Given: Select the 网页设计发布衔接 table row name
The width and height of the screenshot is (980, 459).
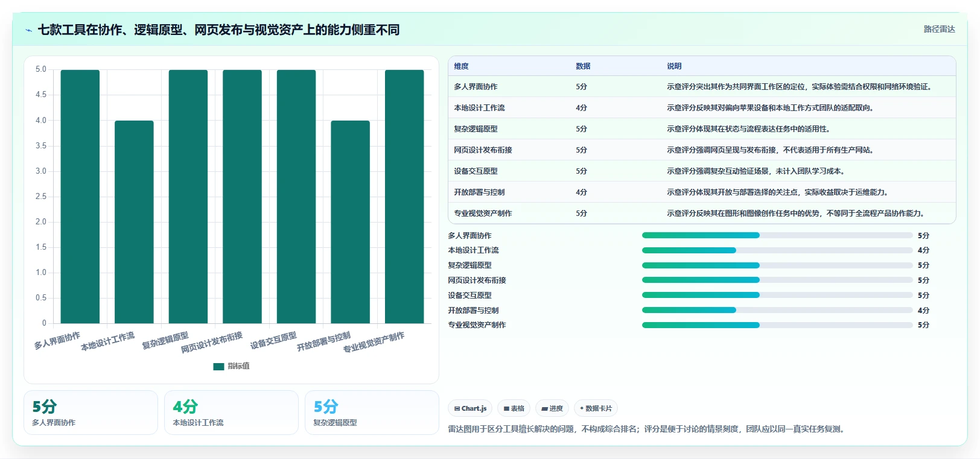Looking at the screenshot, I should pyautogui.click(x=483, y=150).
